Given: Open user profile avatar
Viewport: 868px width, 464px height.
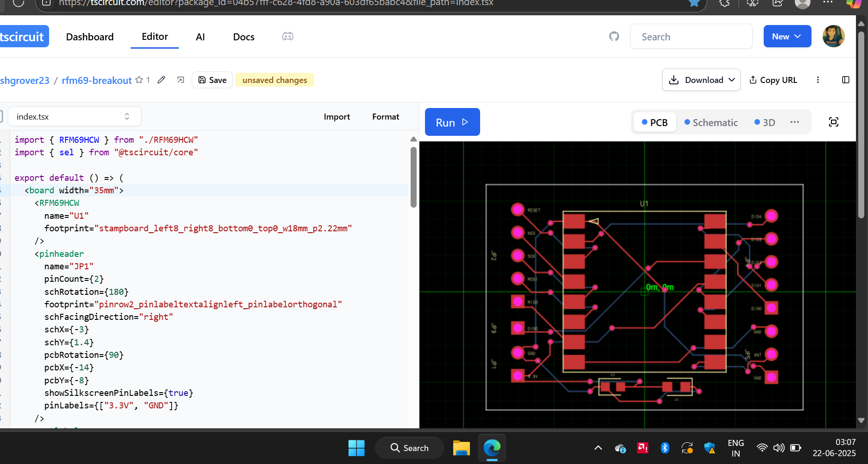Looking at the screenshot, I should click(x=833, y=37).
